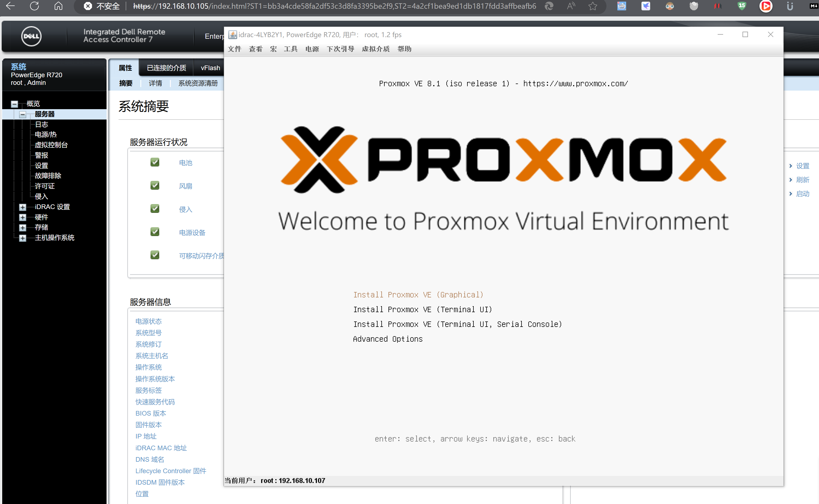Click the red play extension icon

click(766, 6)
